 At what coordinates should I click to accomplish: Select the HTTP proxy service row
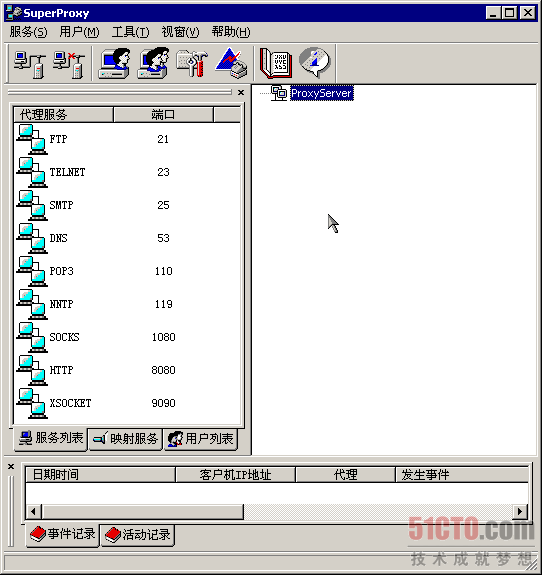point(127,370)
